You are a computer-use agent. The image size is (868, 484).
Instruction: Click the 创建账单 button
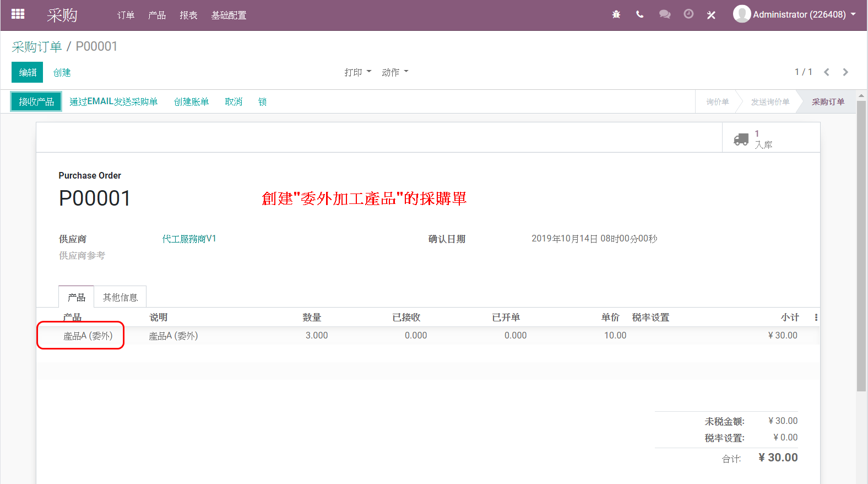pyautogui.click(x=192, y=101)
